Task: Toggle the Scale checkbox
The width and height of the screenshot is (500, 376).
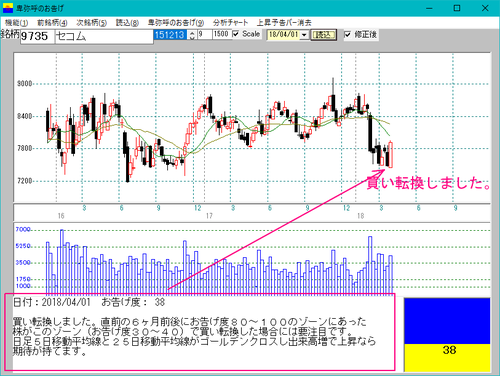Action: pos(236,34)
